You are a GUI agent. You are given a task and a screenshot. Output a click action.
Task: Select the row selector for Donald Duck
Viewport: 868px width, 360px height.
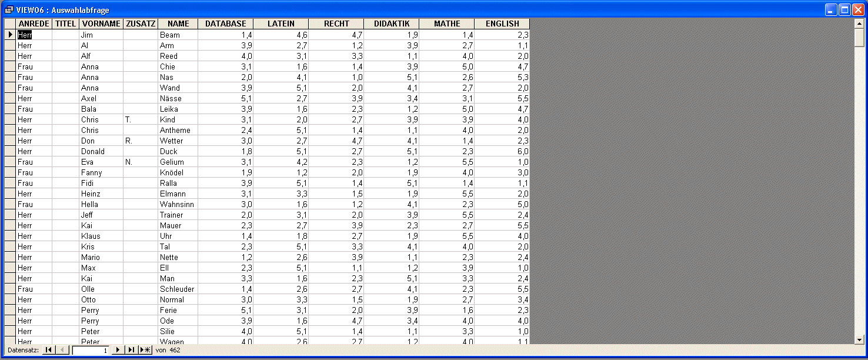coord(10,151)
